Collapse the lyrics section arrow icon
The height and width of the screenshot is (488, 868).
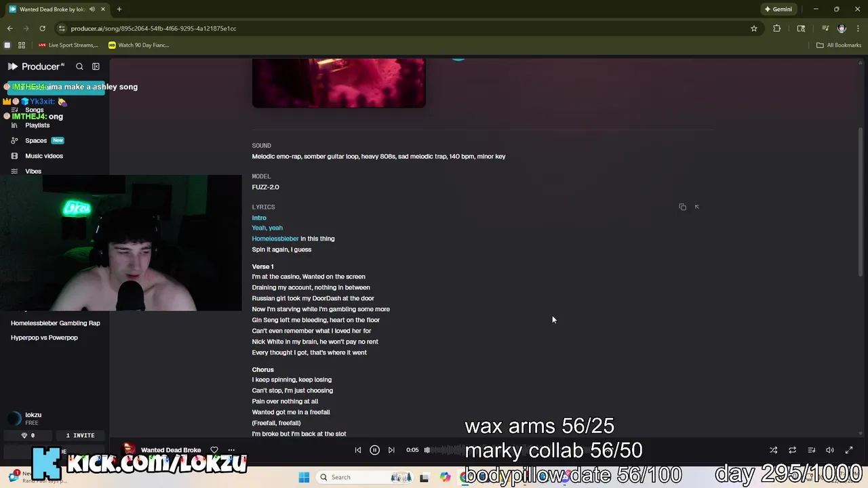tap(697, 207)
